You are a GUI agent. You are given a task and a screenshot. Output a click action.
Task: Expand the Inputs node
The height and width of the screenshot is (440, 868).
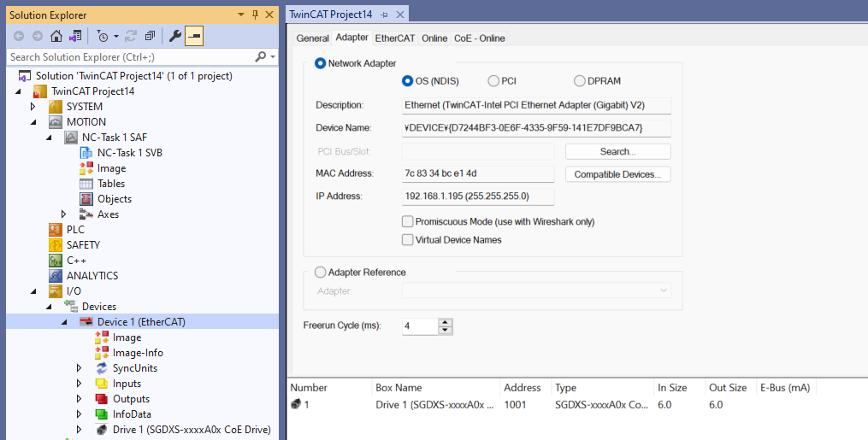pos(80,384)
